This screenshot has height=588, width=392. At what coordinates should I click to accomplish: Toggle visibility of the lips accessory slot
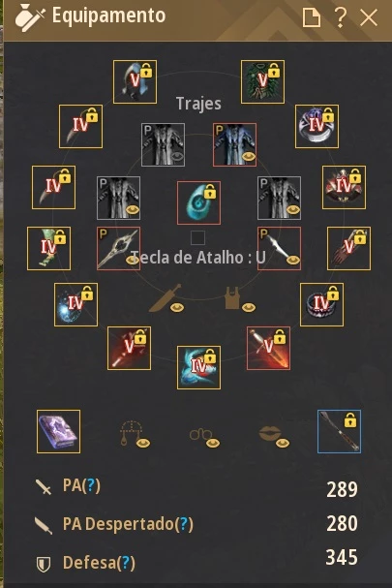pos(283,444)
